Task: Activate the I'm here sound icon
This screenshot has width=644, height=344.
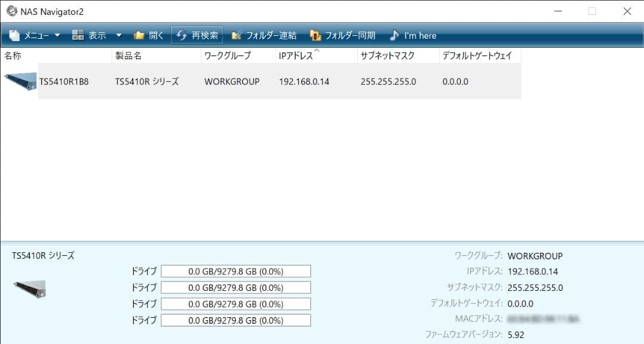Action: coord(394,35)
